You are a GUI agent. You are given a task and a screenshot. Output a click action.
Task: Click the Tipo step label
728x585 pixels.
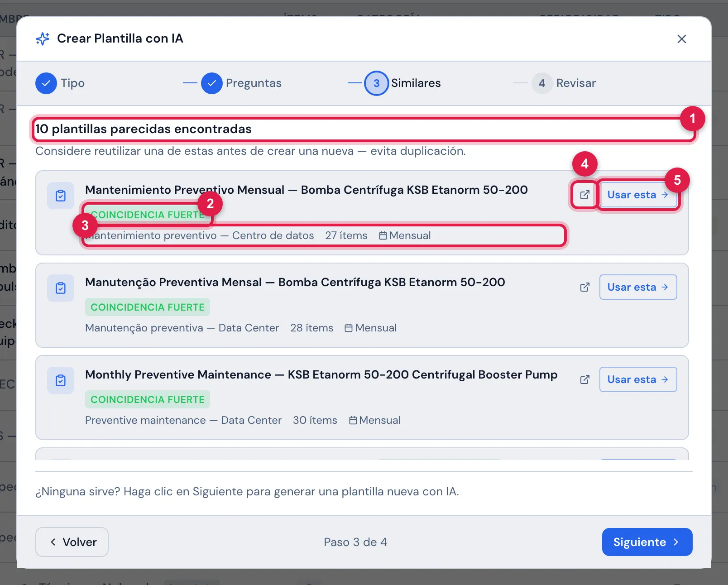(73, 83)
